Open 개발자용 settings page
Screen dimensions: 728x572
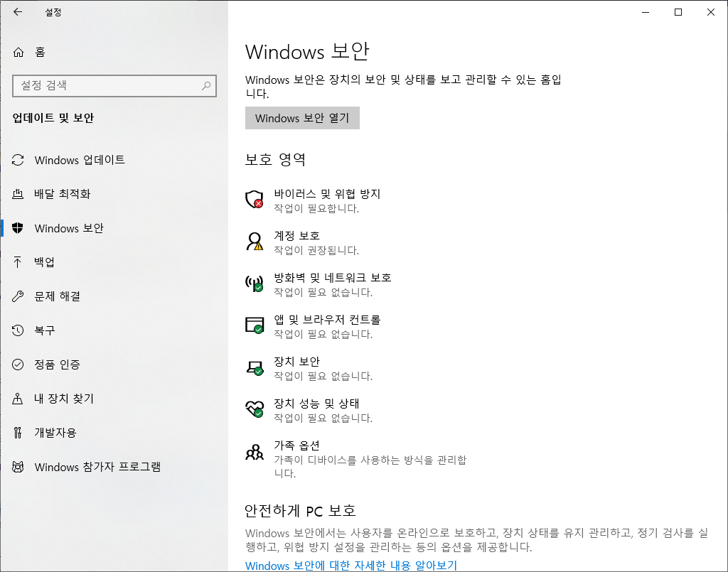click(114, 432)
